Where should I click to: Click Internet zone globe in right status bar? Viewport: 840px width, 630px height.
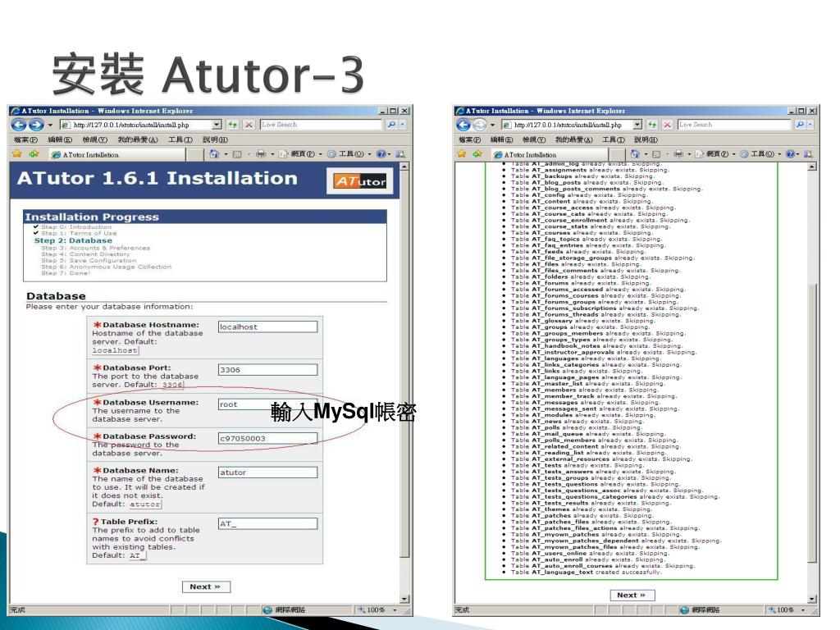click(684, 609)
